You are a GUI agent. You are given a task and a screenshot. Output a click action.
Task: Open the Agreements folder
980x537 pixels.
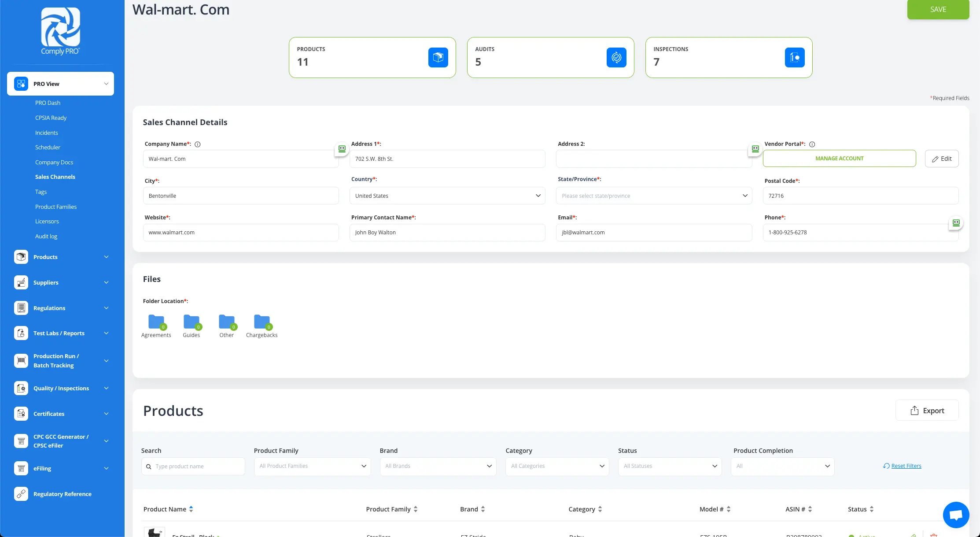click(x=156, y=322)
